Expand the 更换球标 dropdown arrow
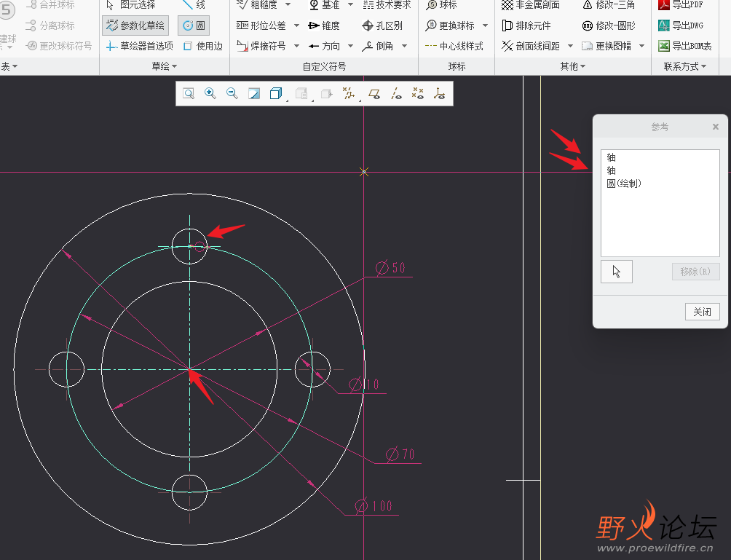Viewport: 731px width, 560px height. [x=486, y=25]
